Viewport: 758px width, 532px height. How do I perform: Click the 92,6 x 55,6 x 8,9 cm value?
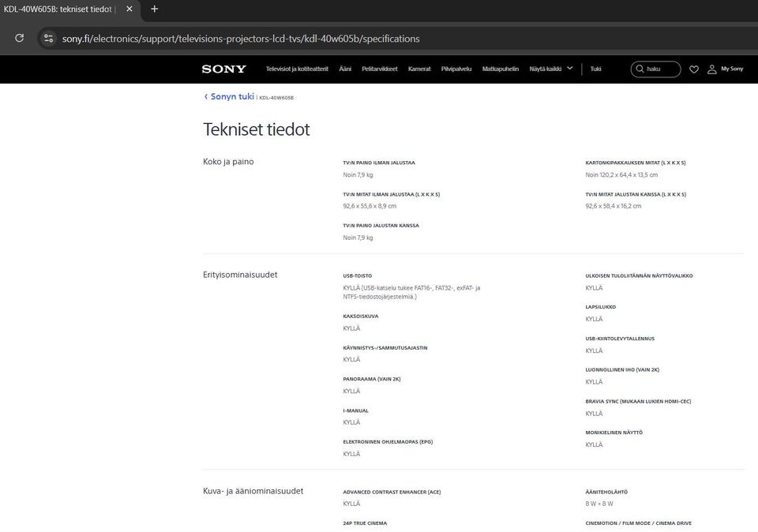click(x=370, y=206)
